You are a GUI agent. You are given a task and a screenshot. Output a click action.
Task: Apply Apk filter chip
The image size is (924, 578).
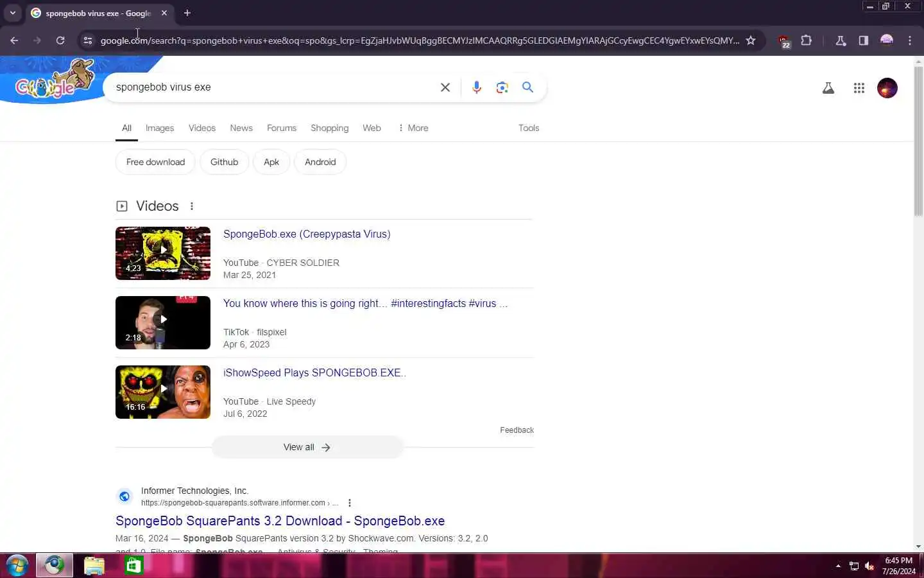pyautogui.click(x=271, y=162)
